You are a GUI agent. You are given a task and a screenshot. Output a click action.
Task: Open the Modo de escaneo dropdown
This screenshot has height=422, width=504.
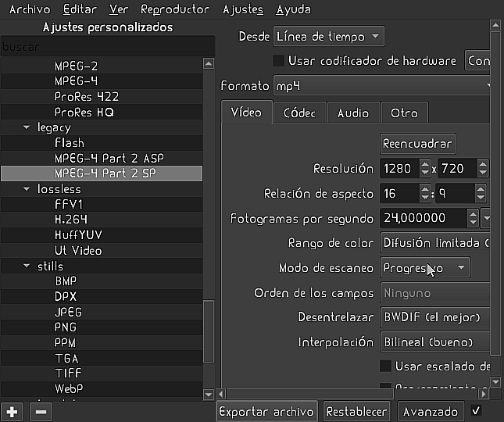pos(426,268)
